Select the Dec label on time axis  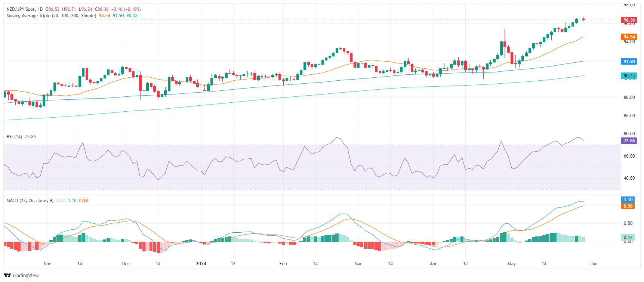(x=126, y=264)
